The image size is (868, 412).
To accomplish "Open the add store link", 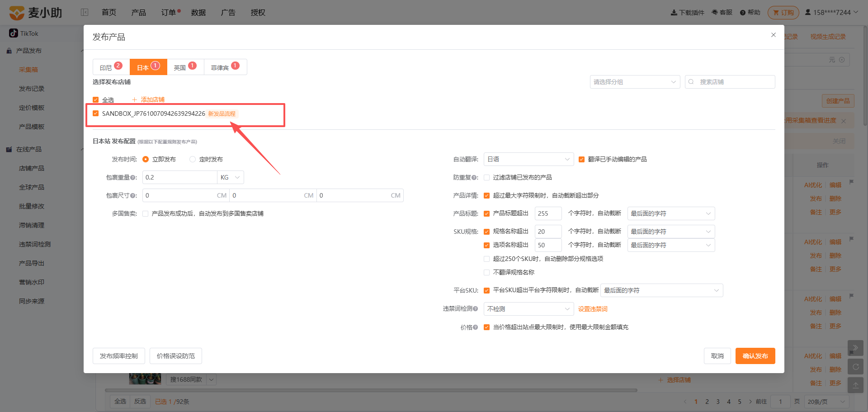I will pos(148,99).
